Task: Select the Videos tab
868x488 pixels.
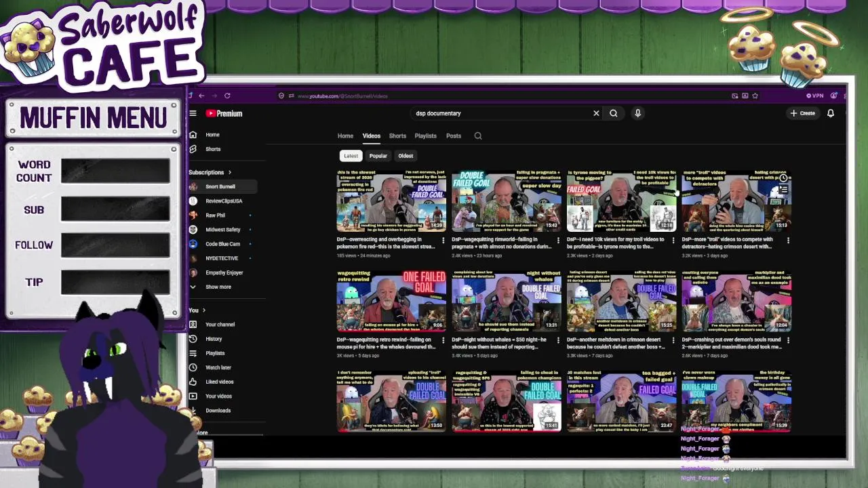Action: coord(371,136)
